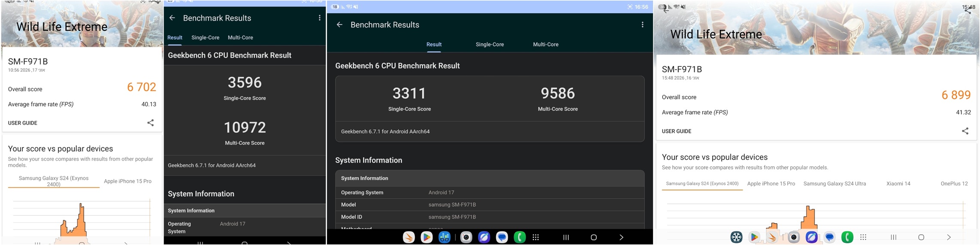This screenshot has width=980, height=245.
Task: Go back from the Geekbench screen showing 3311
Action: pyautogui.click(x=339, y=25)
